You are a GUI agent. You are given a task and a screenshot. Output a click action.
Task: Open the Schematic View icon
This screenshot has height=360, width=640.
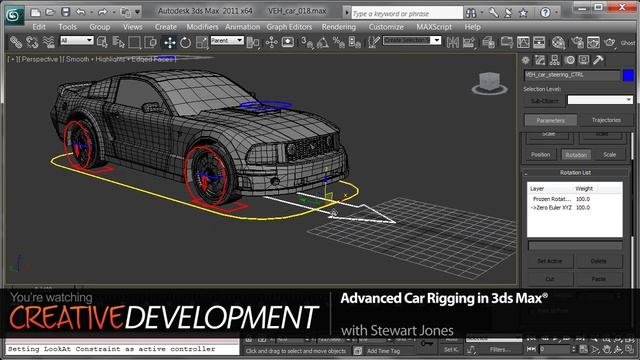pos(539,42)
